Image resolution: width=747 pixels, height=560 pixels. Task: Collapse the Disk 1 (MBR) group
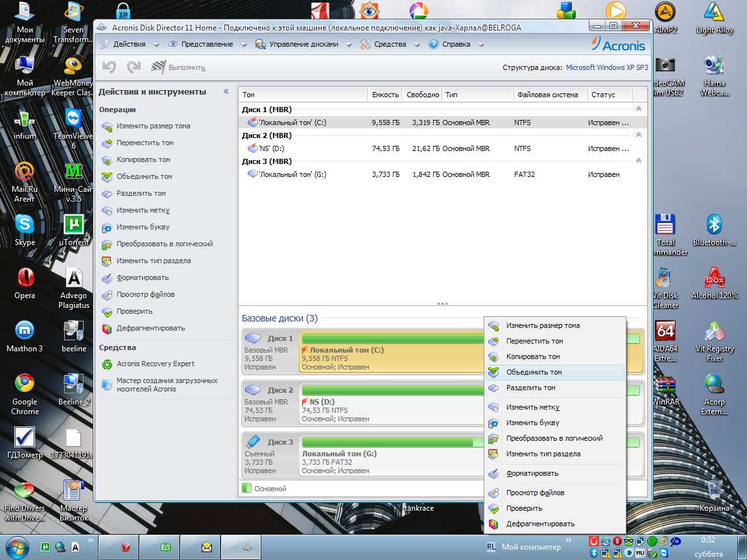[x=639, y=110]
